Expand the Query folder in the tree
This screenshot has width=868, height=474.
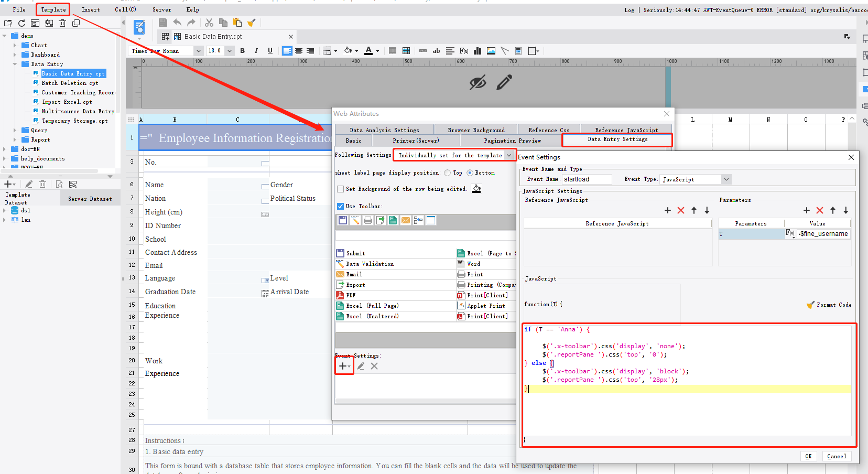pyautogui.click(x=15, y=130)
